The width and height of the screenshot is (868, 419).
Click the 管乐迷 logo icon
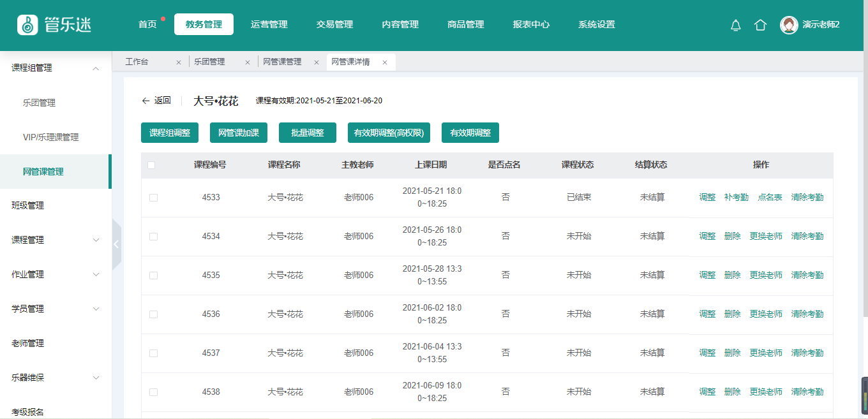(x=27, y=25)
